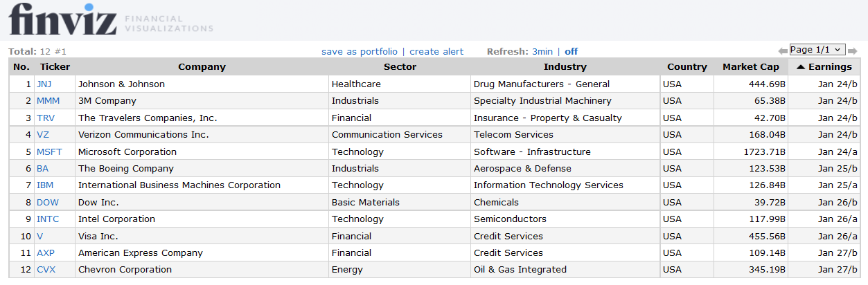The height and width of the screenshot is (285, 868).
Task: Click create alert link
Action: 436,51
